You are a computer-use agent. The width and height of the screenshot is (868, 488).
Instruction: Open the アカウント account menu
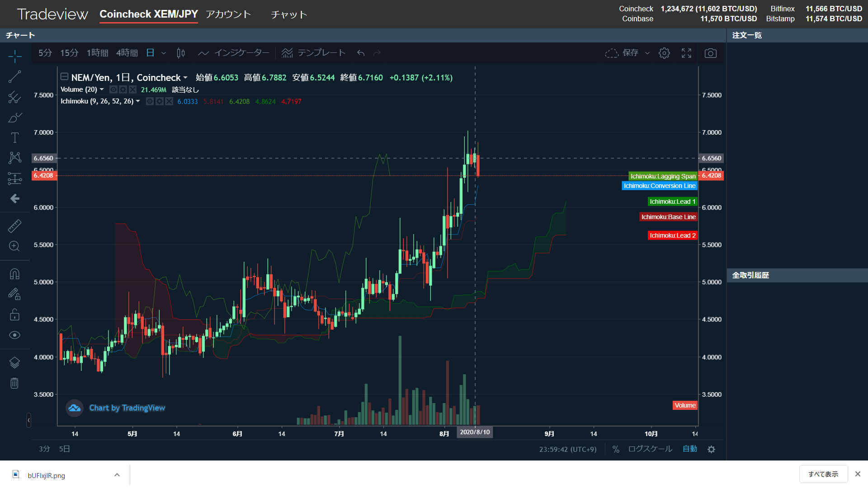(228, 14)
